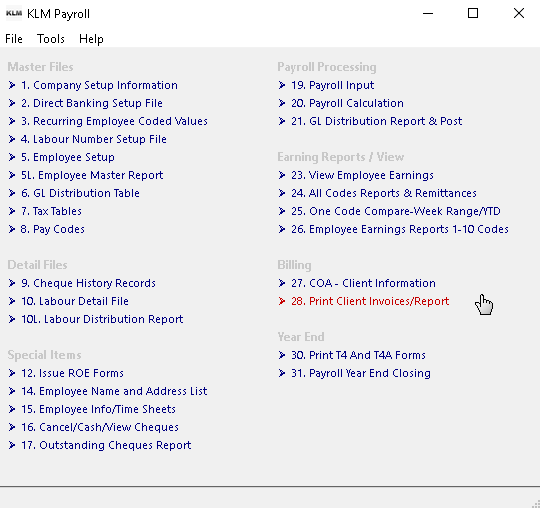Click the arrow icon beside Company Setup Information
The image size is (540, 508).
(12, 85)
